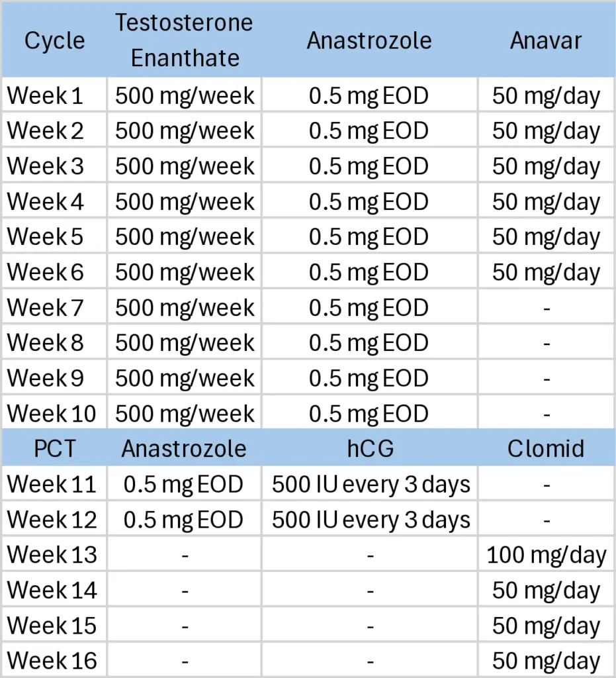This screenshot has width=616, height=678.
Task: Select Week 8 anastrozole 0.5 mg EOD cell
Action: pyautogui.click(x=369, y=342)
